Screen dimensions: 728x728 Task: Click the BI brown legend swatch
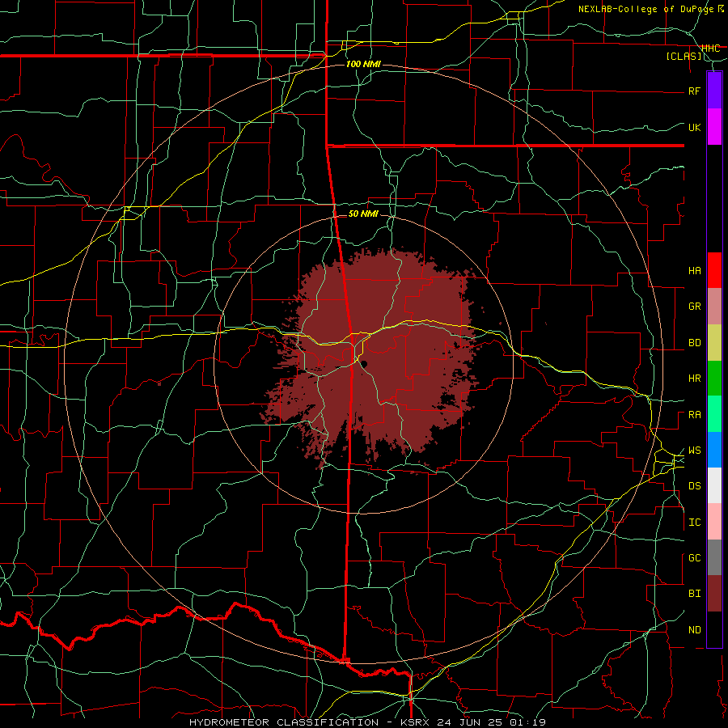point(714,594)
